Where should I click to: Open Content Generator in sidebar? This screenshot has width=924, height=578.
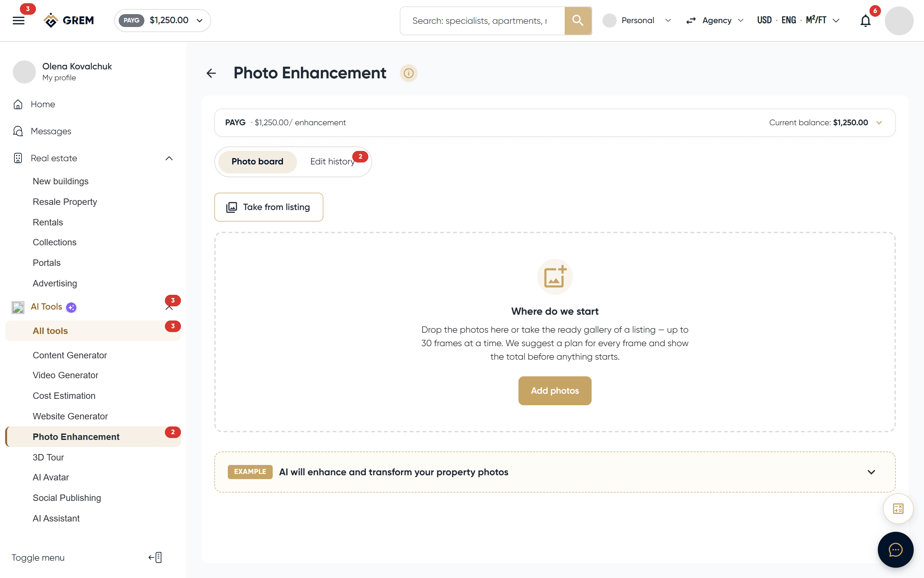[70, 355]
